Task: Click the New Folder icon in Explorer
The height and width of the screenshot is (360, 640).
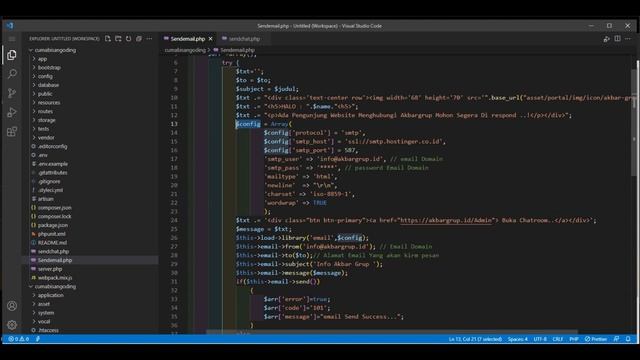Action: click(118, 39)
